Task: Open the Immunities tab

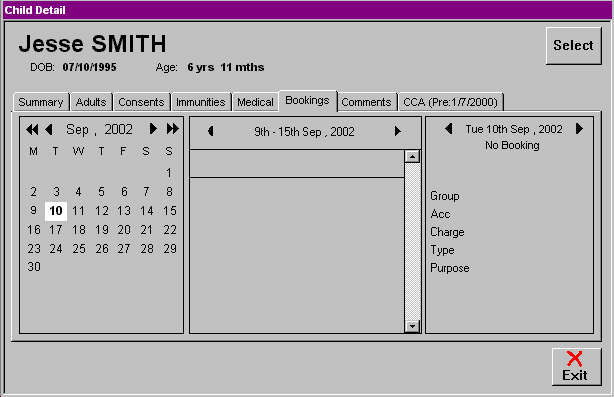Action: (201, 102)
